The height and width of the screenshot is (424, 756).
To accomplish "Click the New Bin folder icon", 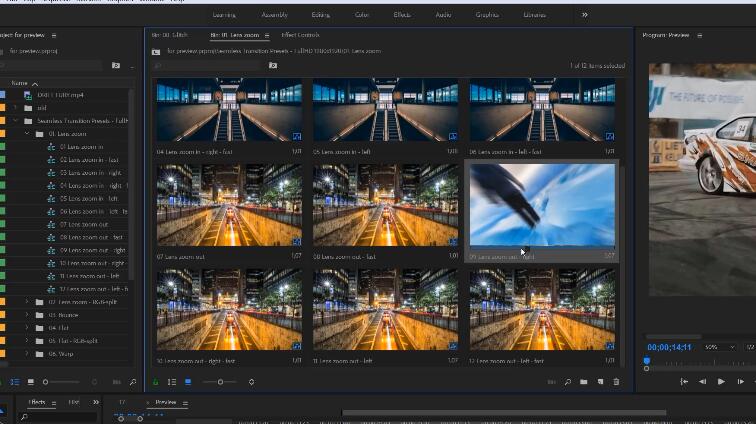I will (583, 381).
